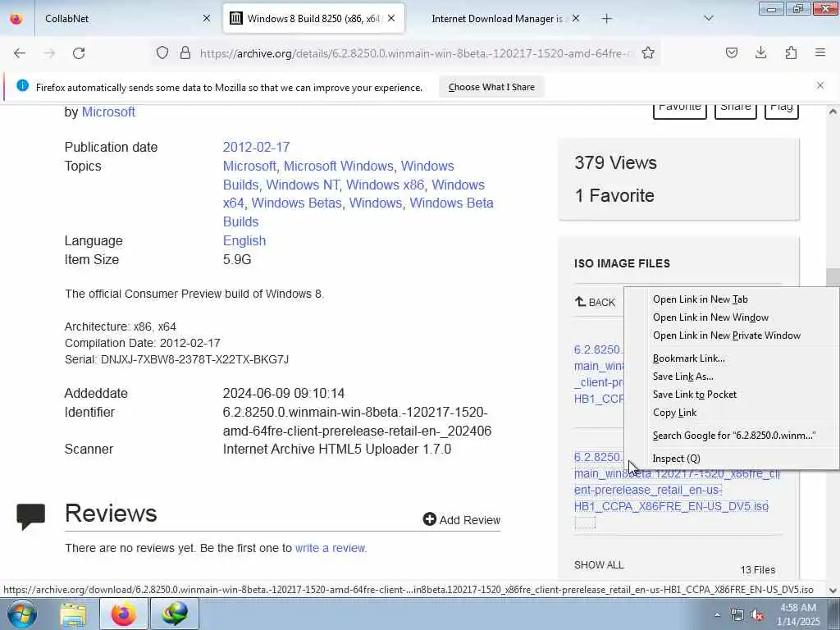The image size is (840, 630).
Task: Open tracking protection shield icon
Action: click(x=162, y=52)
